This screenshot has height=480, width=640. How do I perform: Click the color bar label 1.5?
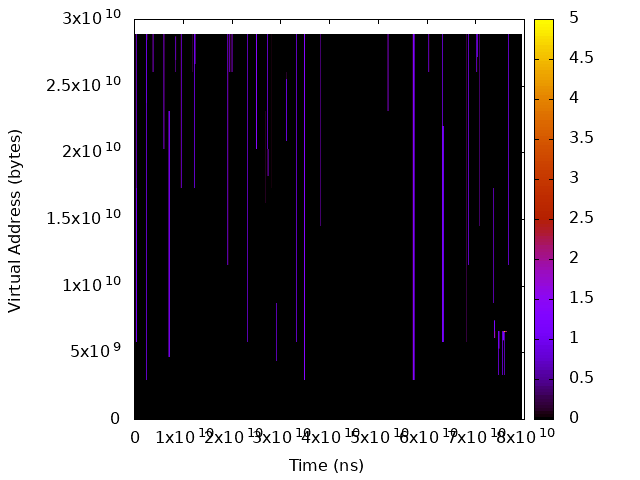(581, 298)
